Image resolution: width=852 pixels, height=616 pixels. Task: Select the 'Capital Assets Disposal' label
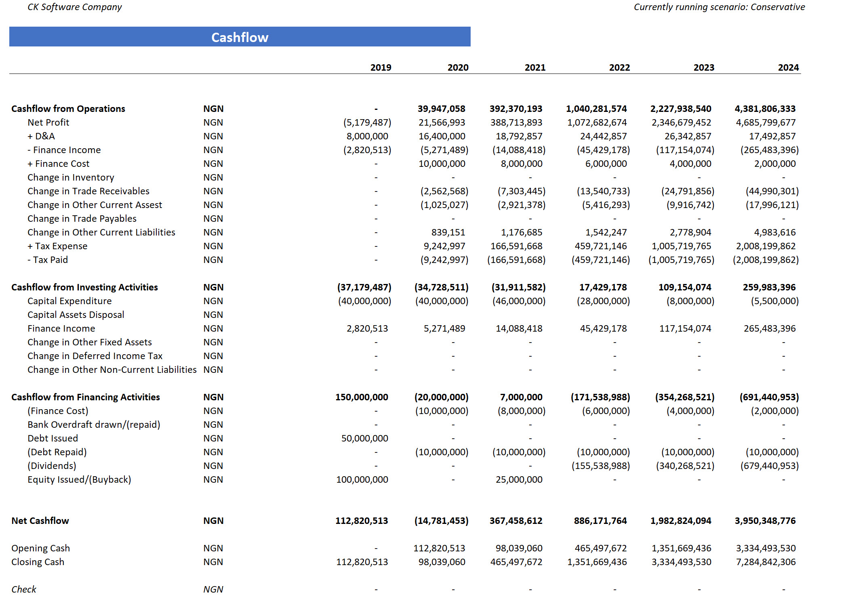click(76, 315)
